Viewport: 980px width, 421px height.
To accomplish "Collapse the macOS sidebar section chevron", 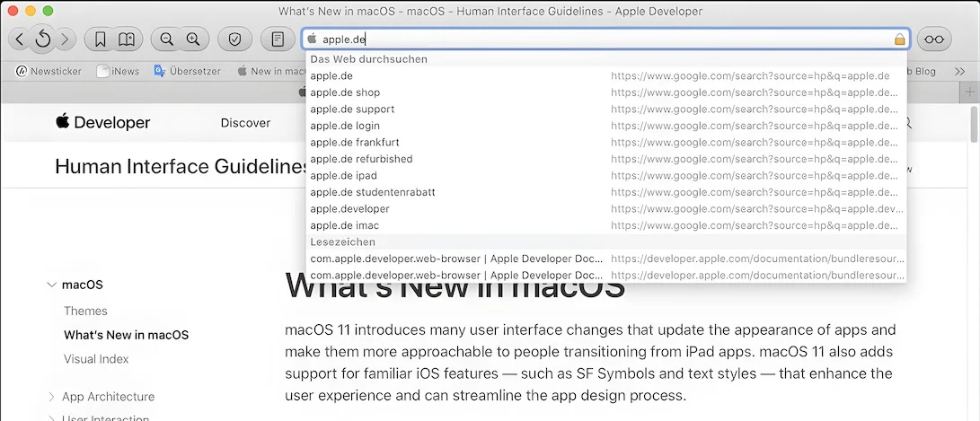I will [51, 285].
